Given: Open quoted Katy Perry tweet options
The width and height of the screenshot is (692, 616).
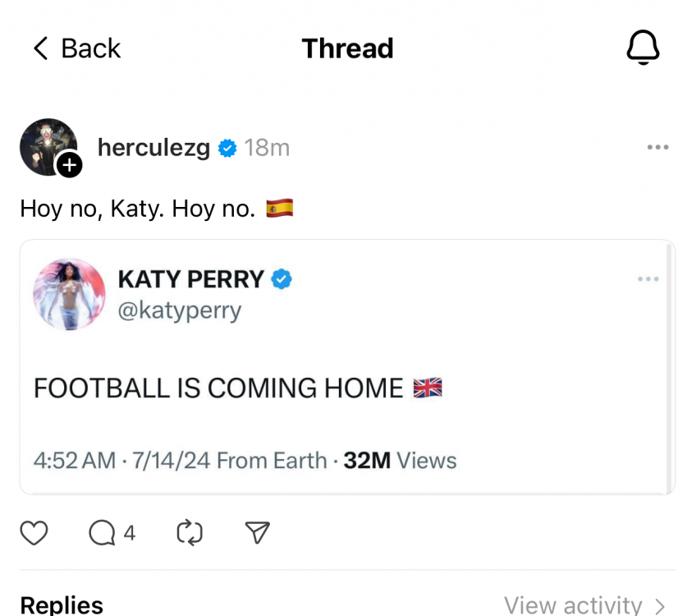Looking at the screenshot, I should [x=648, y=279].
